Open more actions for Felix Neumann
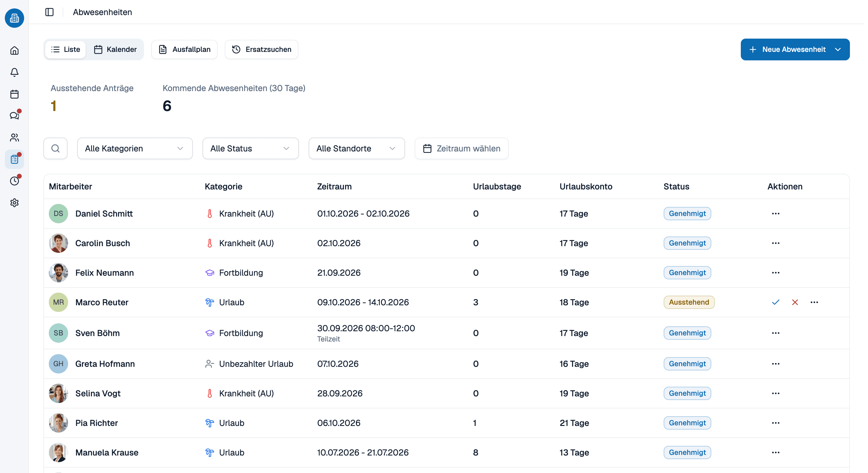This screenshot has height=473, width=868. 776,273
